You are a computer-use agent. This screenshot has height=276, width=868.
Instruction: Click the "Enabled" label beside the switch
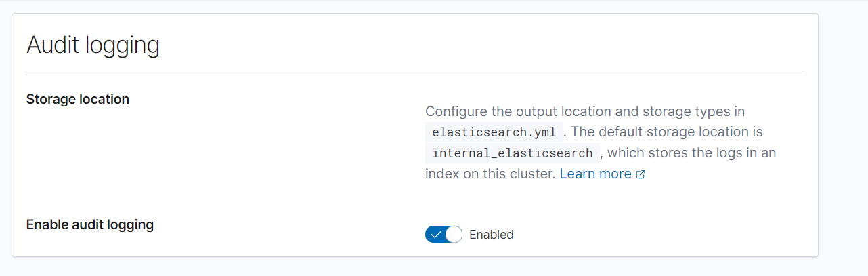[x=492, y=235]
